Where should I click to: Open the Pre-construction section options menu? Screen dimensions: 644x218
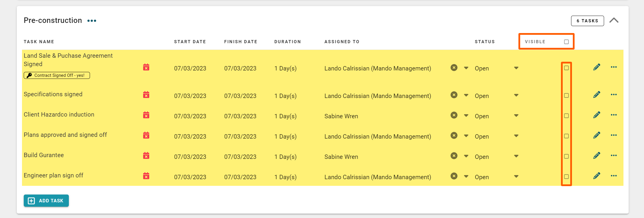click(x=92, y=21)
